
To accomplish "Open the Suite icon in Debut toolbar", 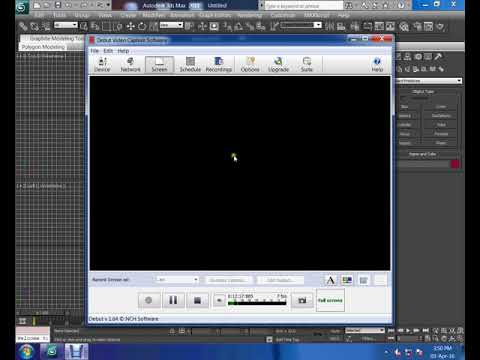I will pyautogui.click(x=307, y=65).
